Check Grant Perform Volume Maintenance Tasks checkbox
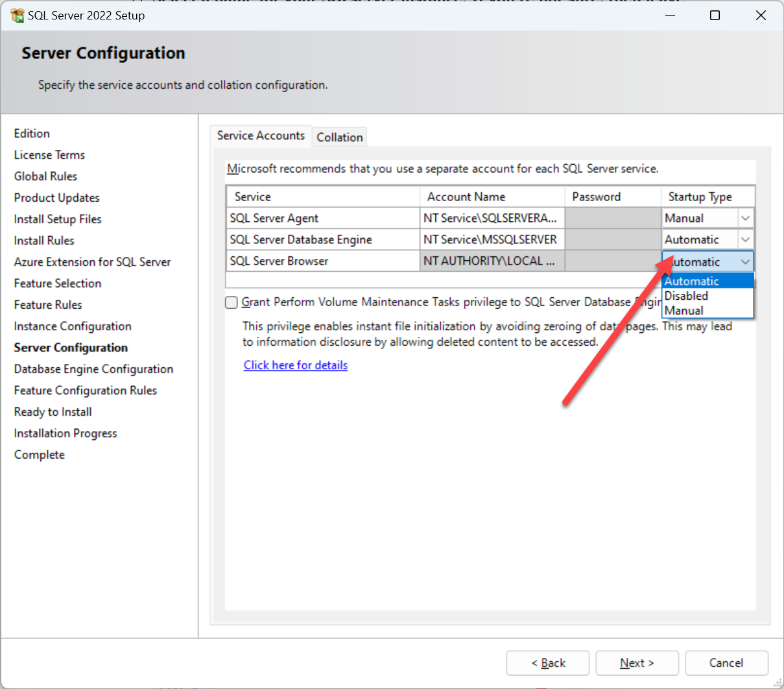 (232, 302)
